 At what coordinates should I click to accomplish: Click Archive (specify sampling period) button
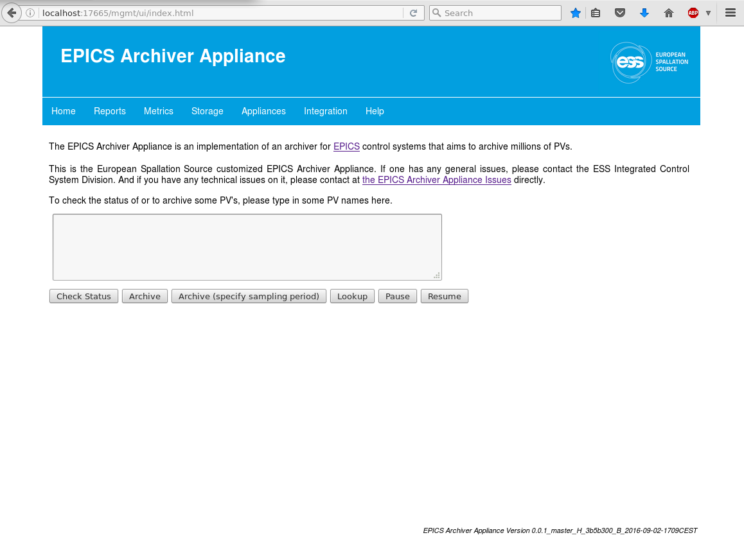click(249, 296)
